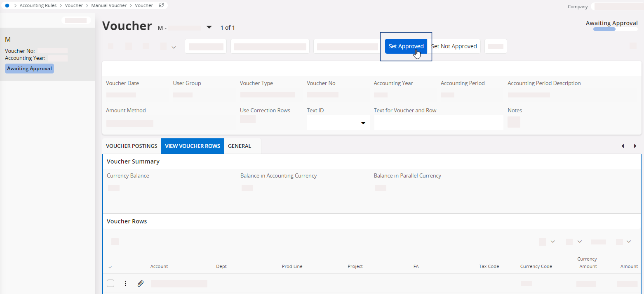Viewport: 644px width, 294px height.
Task: Click the select-all checkmark in table header
Action: pyautogui.click(x=110, y=267)
